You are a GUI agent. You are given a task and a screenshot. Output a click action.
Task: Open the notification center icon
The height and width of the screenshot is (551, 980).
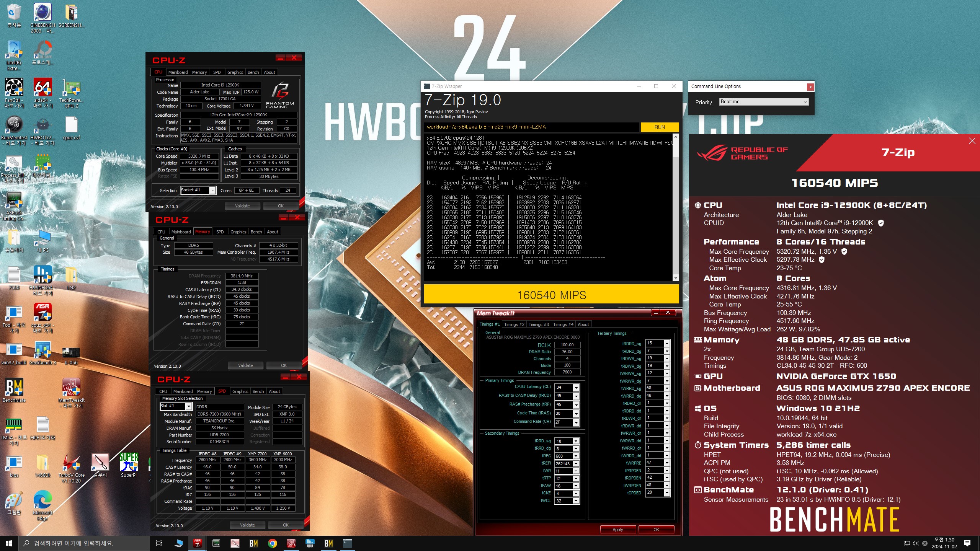click(967, 543)
